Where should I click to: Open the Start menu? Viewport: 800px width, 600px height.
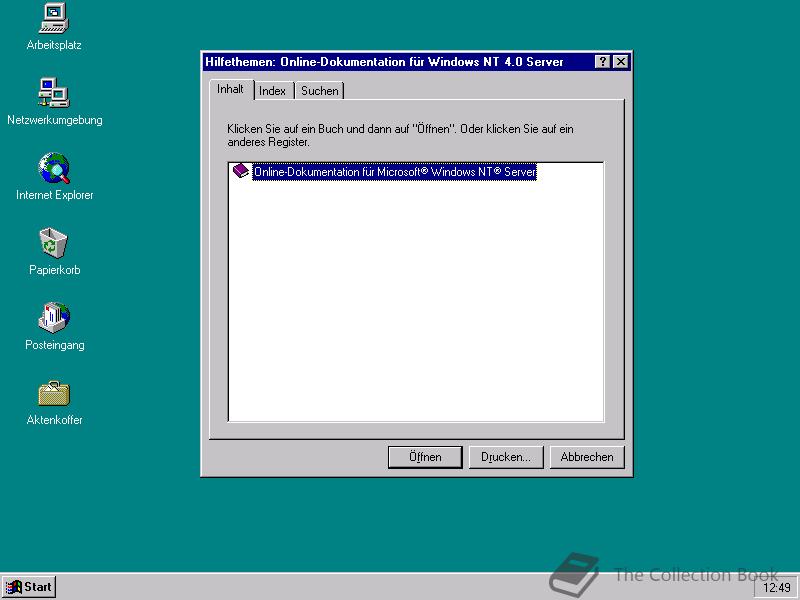click(29, 587)
